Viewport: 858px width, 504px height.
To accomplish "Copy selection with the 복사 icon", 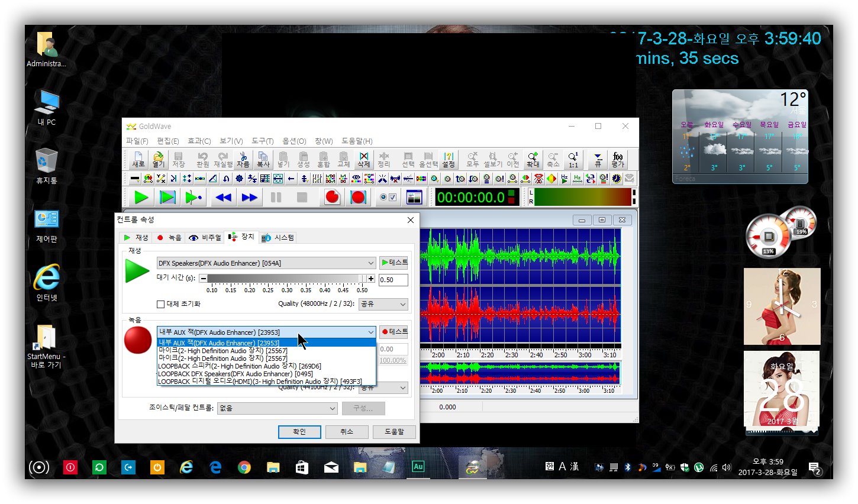I will (x=263, y=159).
